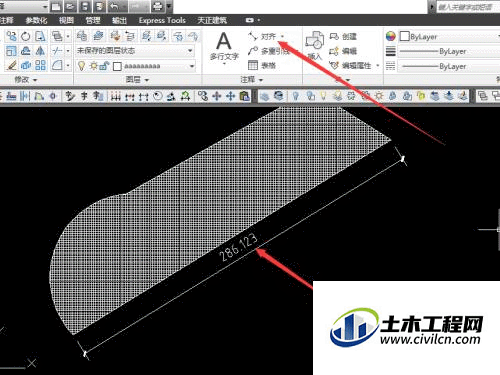The image size is (500, 375).
Task: Click the sun icon in layers toolbar row
Action: click(x=379, y=96)
